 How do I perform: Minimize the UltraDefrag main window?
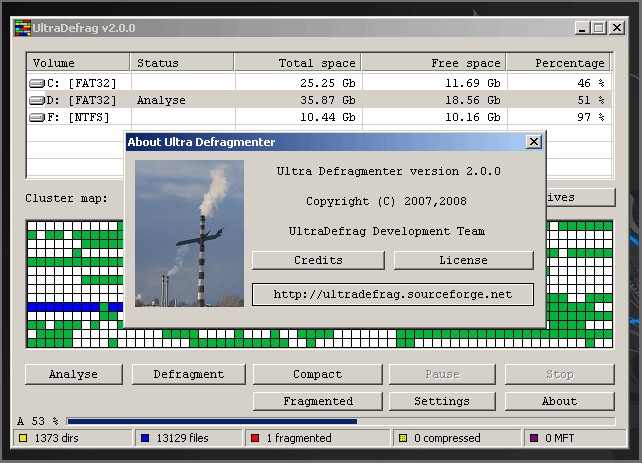point(582,28)
